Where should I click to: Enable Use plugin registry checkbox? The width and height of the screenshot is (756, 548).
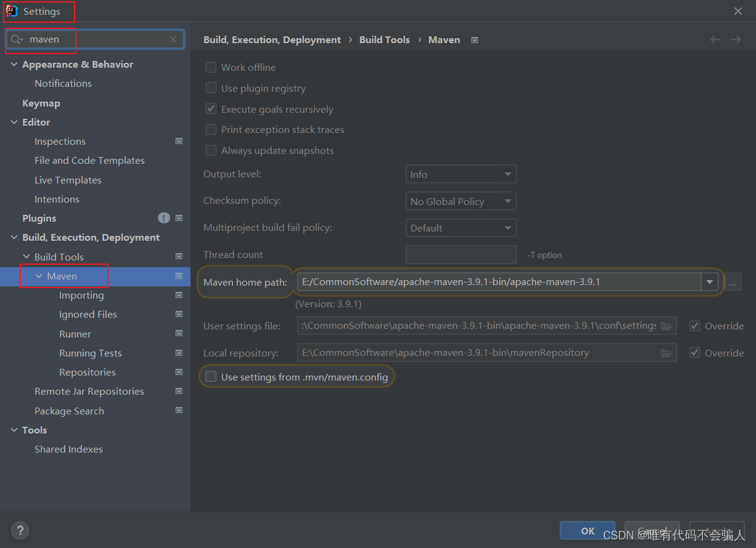pos(211,88)
